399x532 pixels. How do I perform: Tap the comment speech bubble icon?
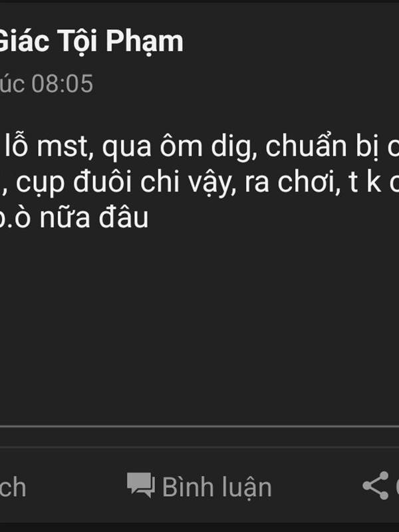141,485
